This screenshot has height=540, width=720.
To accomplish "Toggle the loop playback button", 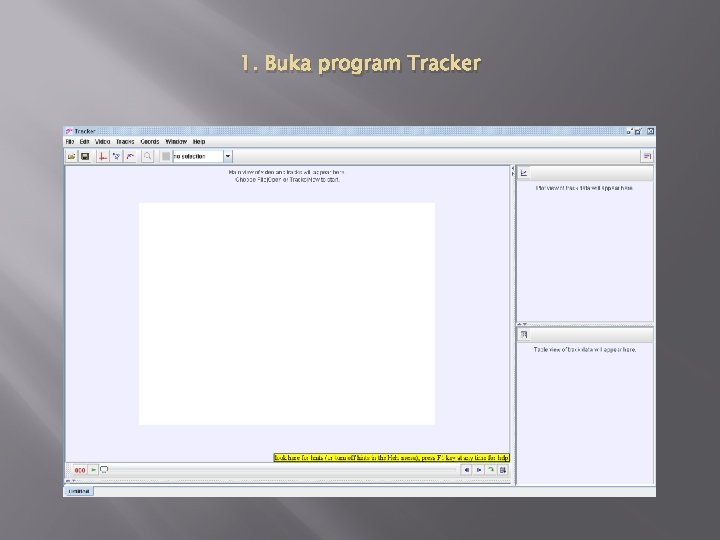I will point(491,470).
